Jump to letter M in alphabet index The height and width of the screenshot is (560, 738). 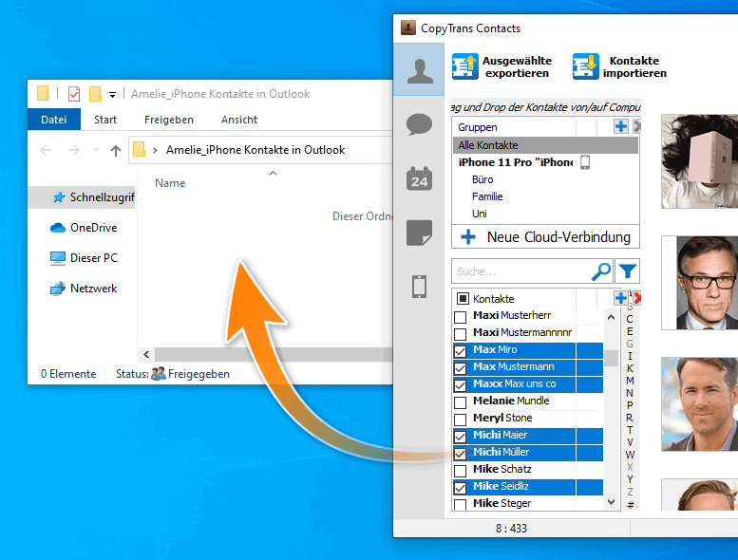coord(630,381)
